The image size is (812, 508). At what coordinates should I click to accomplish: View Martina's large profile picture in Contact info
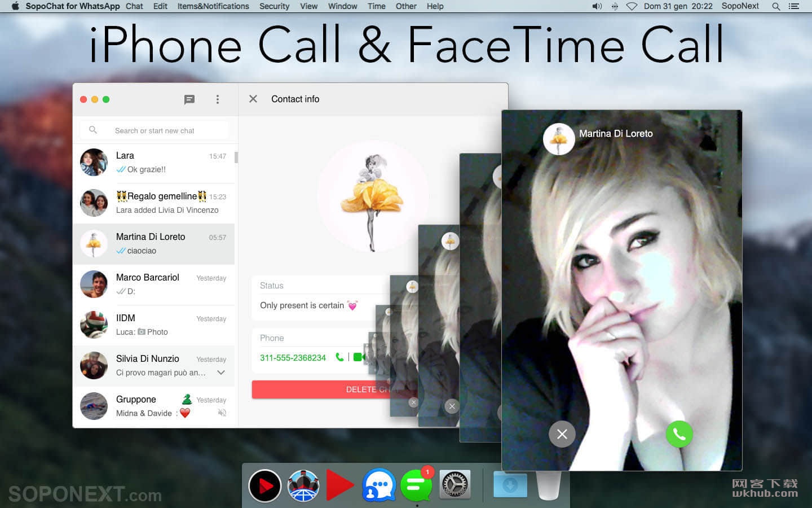(372, 196)
